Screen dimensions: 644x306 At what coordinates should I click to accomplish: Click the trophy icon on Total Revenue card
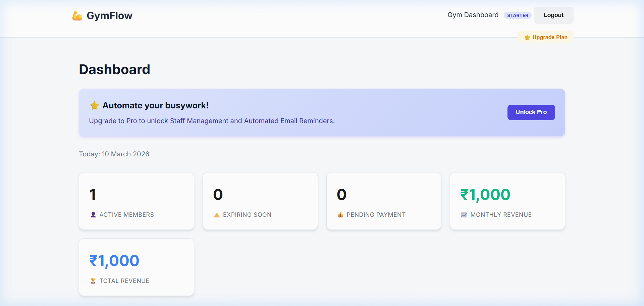[93, 280]
